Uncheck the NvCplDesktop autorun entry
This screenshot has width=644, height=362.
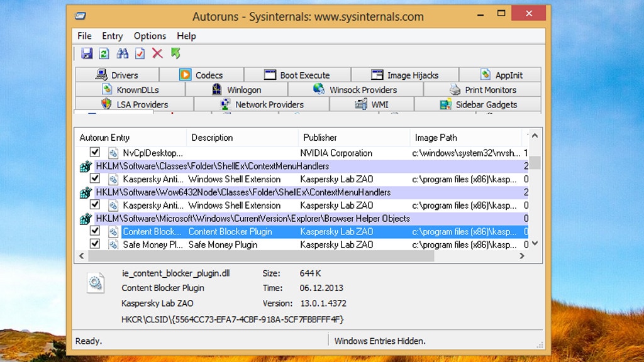click(x=95, y=152)
